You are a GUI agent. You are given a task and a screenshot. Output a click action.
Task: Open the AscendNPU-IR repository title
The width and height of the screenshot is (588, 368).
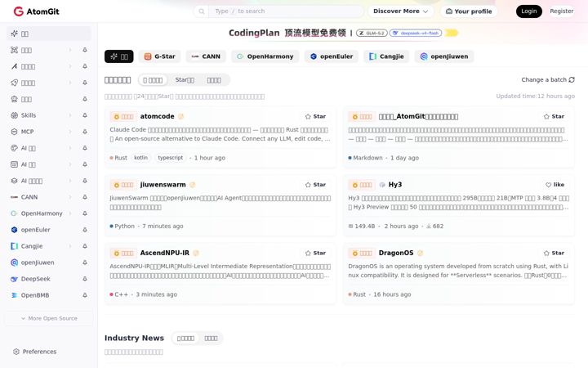click(x=165, y=253)
